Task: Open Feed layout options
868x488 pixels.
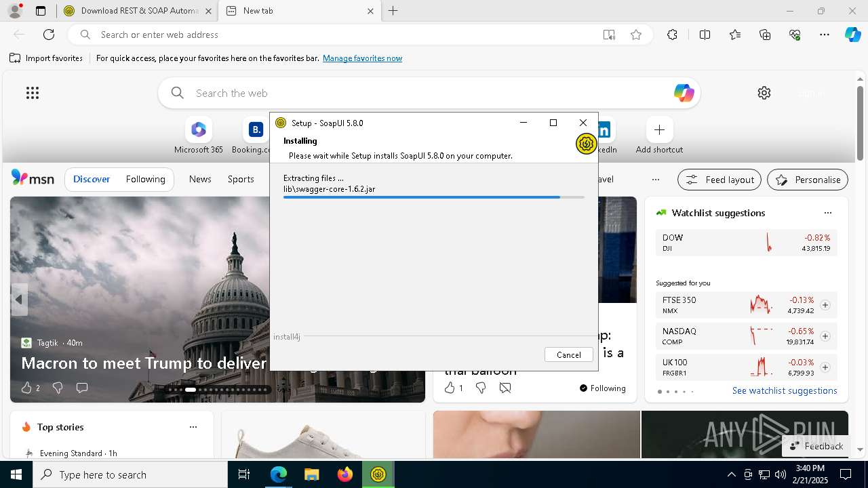Action: 719,180
